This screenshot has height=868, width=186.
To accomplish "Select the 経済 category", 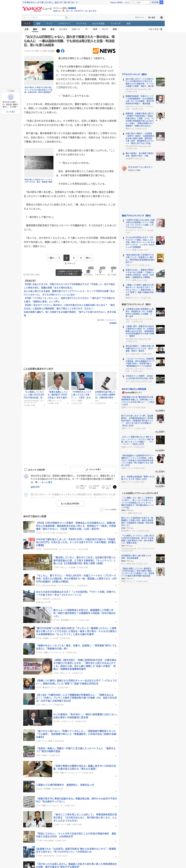I will coord(52,29).
